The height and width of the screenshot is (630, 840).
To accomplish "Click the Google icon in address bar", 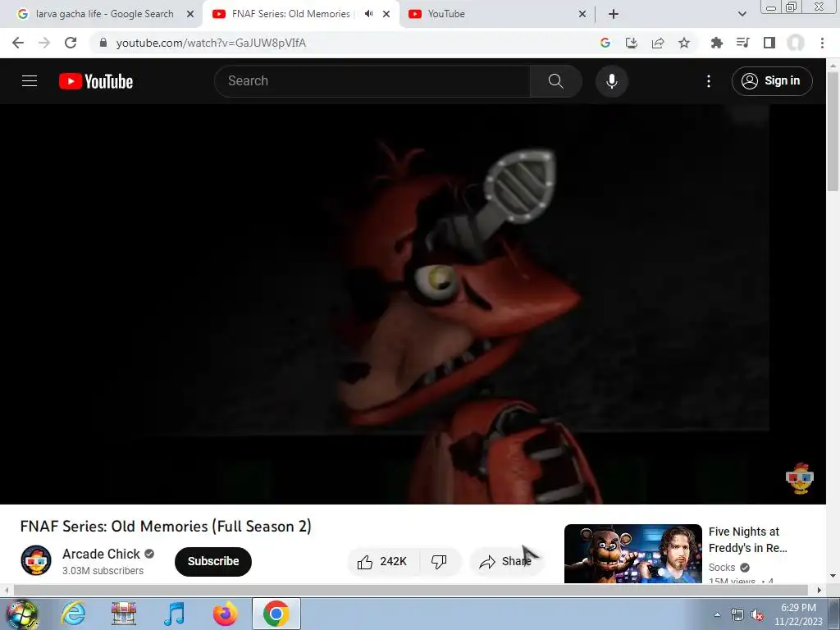I will pos(605,43).
